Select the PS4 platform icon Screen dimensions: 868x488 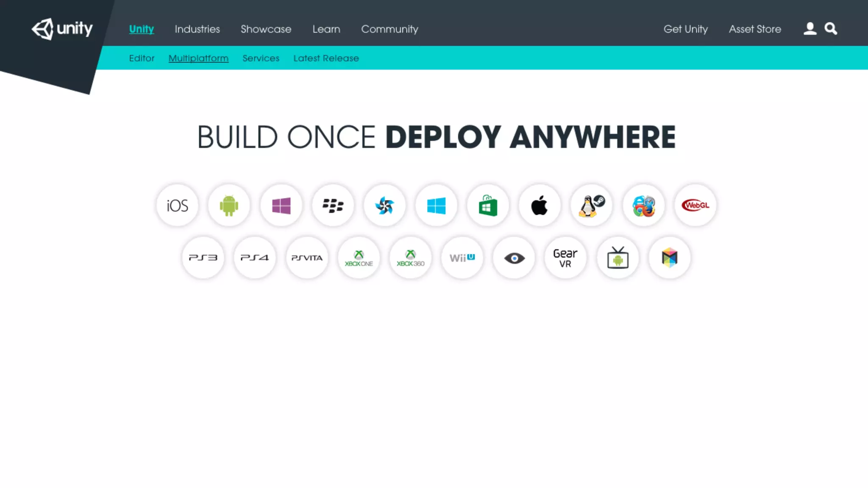(255, 258)
